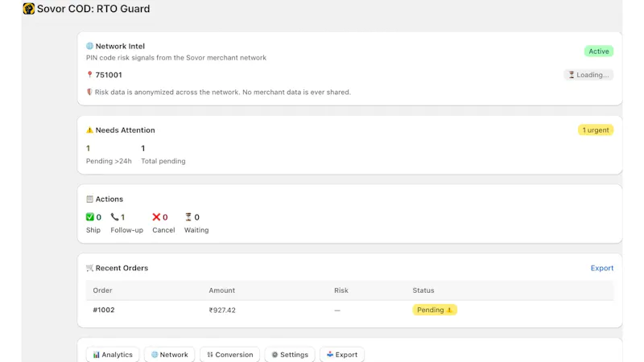Click the Total pending label
Screen dimensions: 644x362
(163, 161)
